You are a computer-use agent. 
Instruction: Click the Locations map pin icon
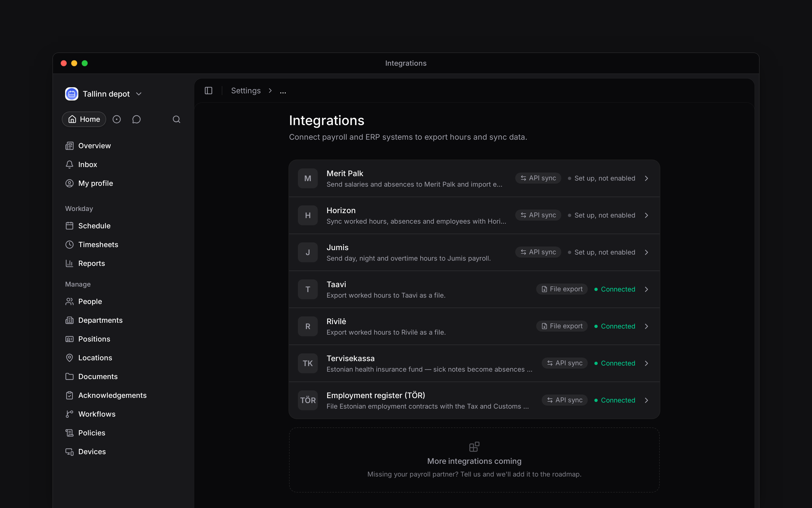click(x=70, y=358)
